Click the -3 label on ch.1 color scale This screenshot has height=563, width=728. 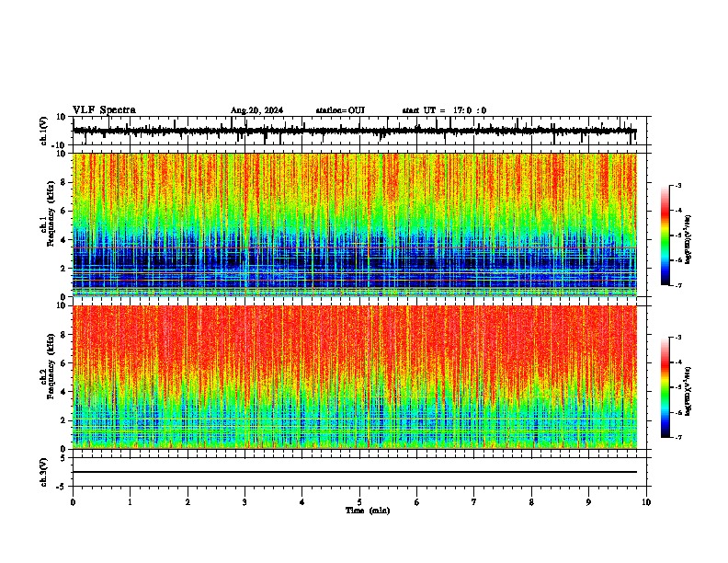pos(677,186)
